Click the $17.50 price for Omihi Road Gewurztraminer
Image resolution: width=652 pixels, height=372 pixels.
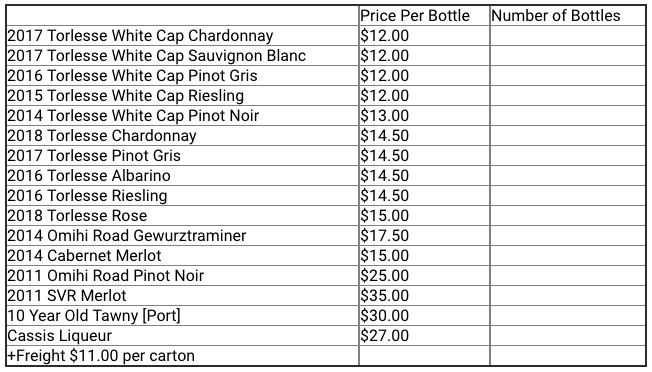[x=385, y=235]
